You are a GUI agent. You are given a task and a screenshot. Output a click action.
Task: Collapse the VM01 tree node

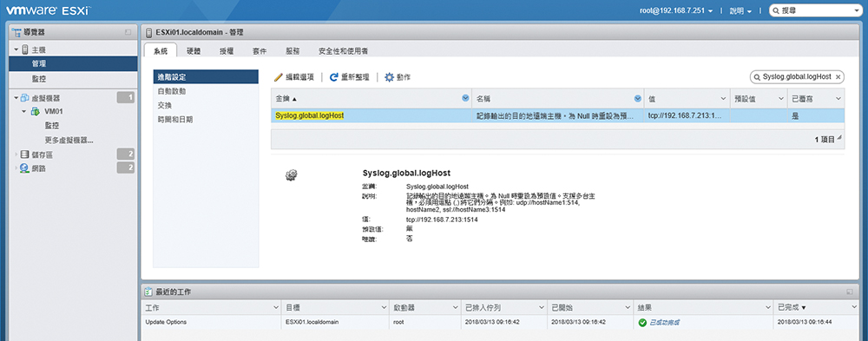click(x=24, y=112)
